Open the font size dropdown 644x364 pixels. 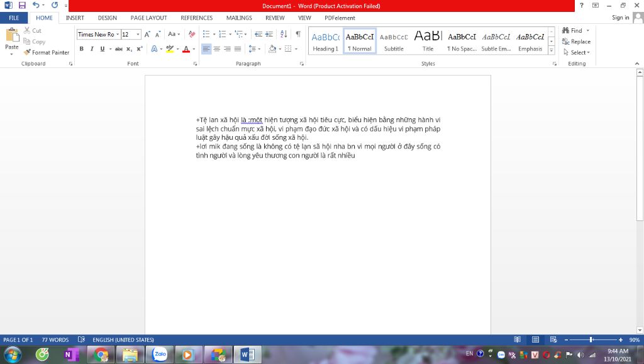[138, 34]
